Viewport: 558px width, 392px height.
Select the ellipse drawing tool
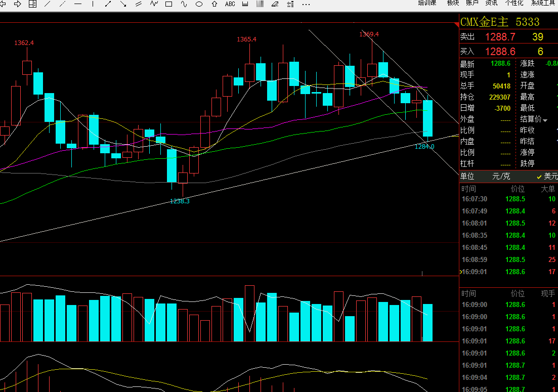(x=199, y=4)
